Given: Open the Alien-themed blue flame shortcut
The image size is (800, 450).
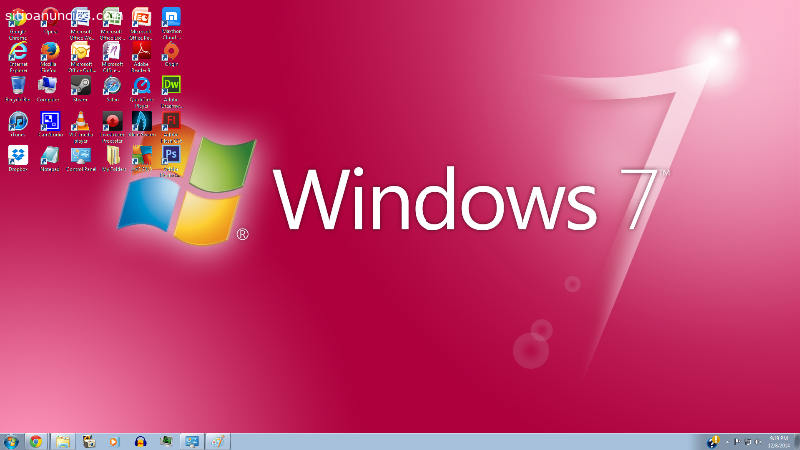Looking at the screenshot, I should click(141, 124).
